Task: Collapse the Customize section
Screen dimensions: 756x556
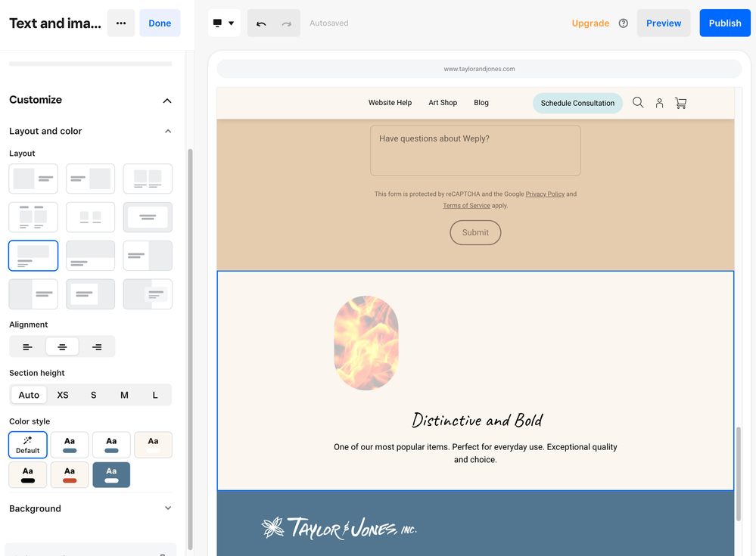Action: coord(167,101)
